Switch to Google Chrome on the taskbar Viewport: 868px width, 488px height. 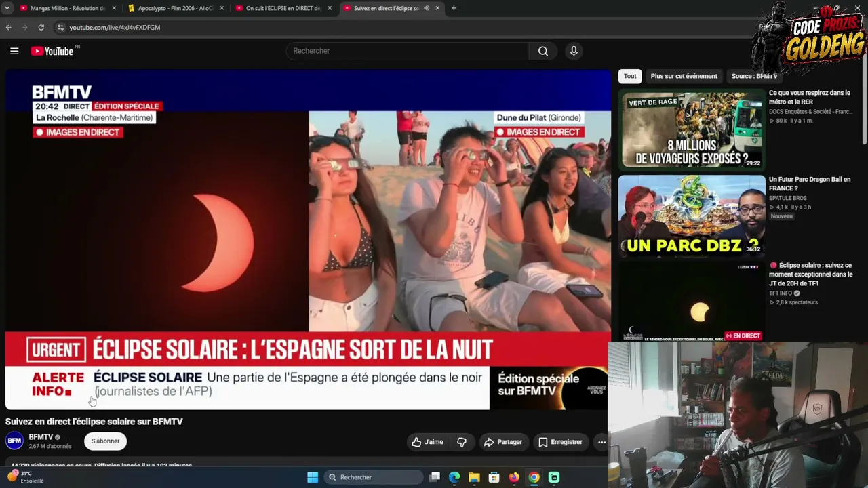coord(534,477)
